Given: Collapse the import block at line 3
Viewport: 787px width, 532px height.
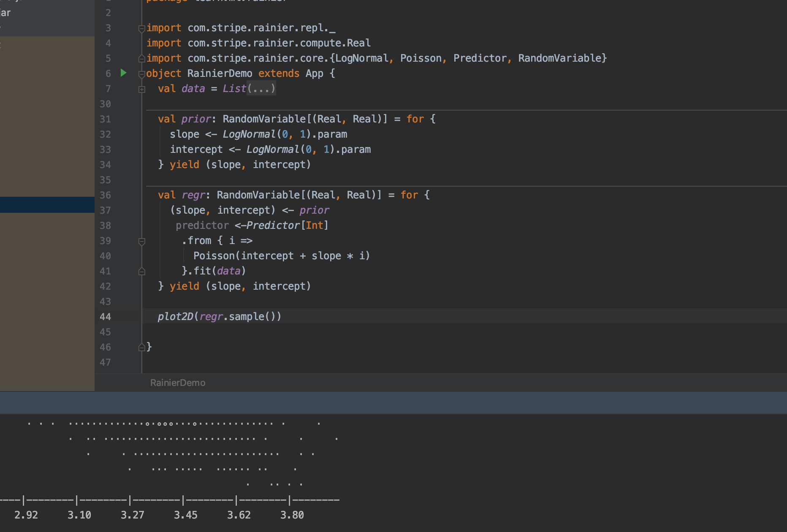Looking at the screenshot, I should pos(142,29).
